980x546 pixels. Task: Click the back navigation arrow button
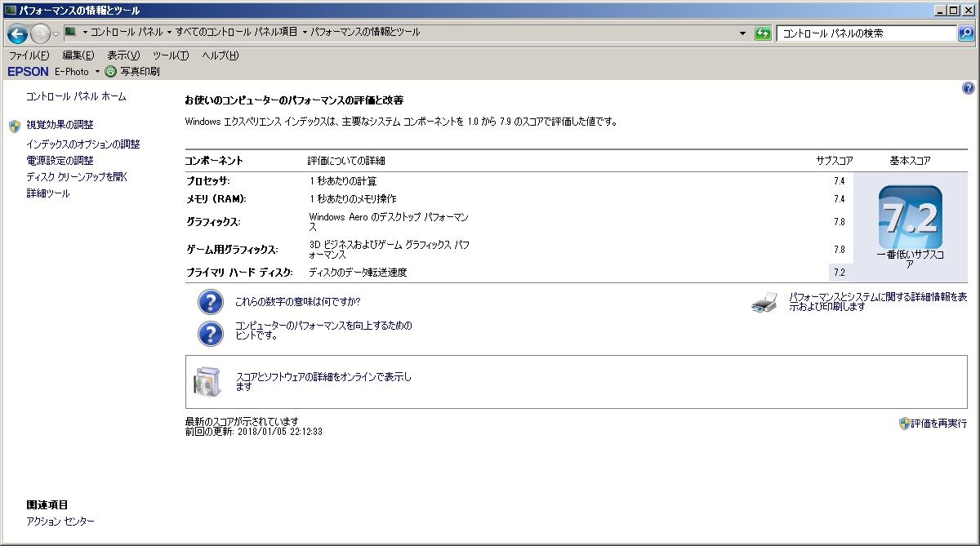tap(17, 33)
